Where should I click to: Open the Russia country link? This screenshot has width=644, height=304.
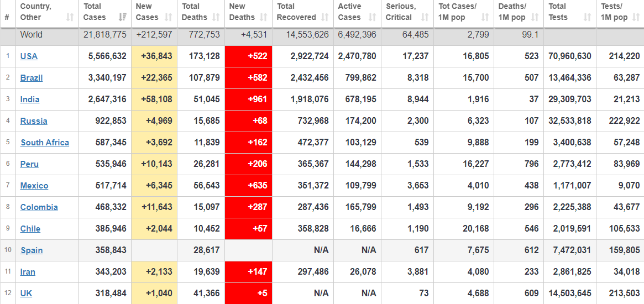point(34,121)
